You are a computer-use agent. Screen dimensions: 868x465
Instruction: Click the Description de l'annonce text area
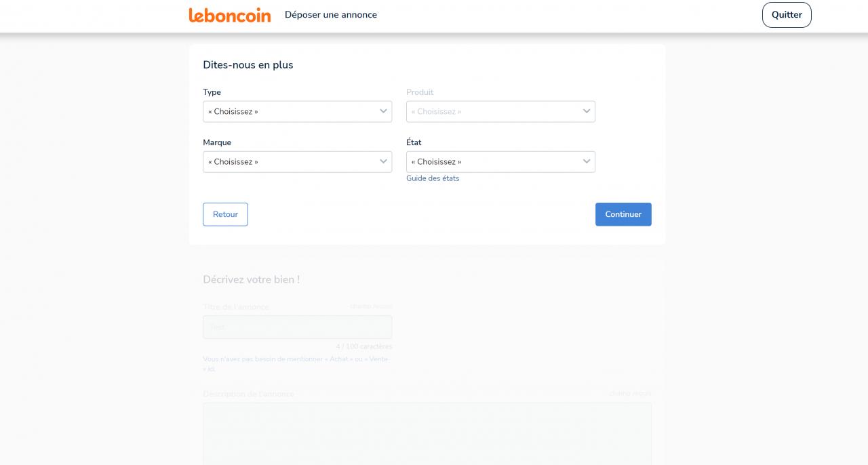point(427,434)
